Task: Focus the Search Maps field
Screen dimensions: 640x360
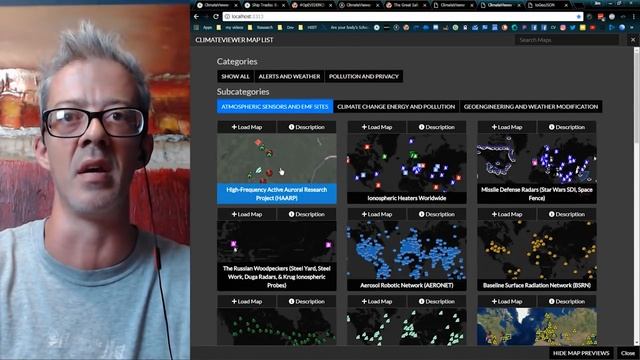Action: tap(567, 40)
